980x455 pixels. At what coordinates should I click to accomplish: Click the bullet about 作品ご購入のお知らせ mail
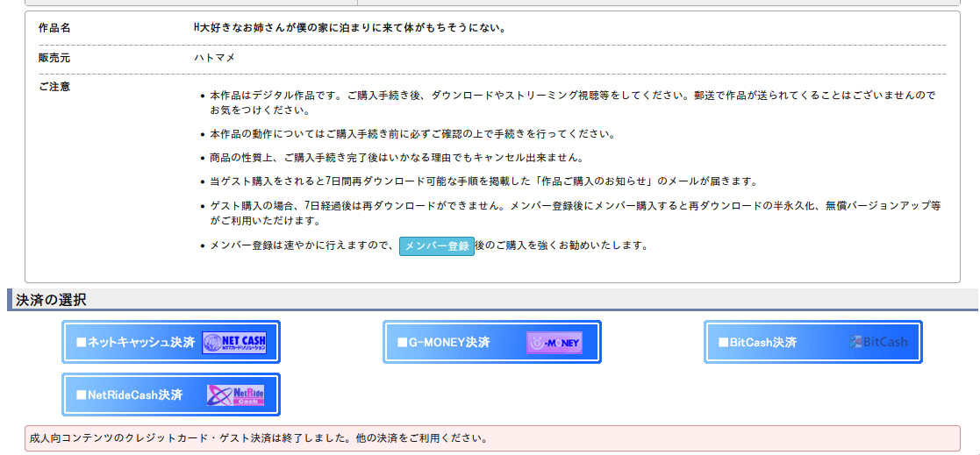coord(483,181)
